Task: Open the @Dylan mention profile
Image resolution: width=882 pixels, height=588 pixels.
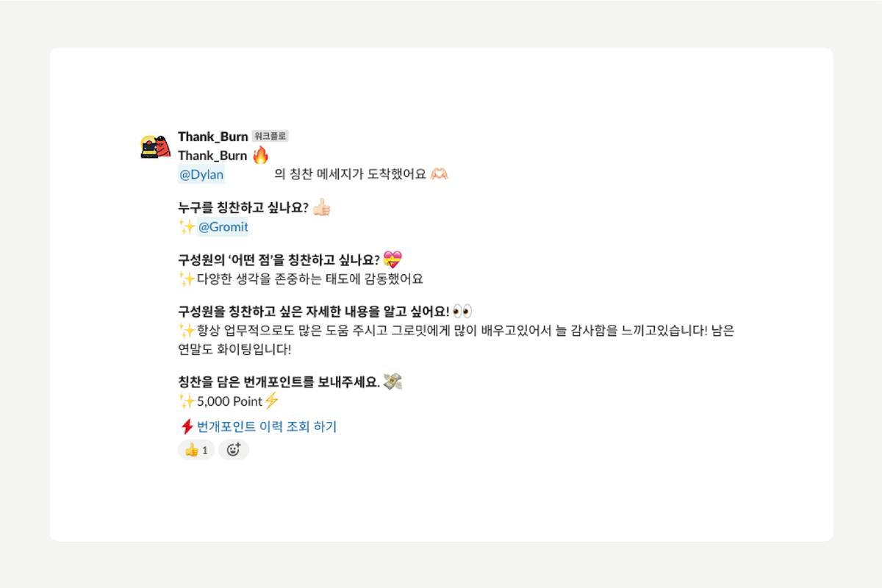Action: [x=201, y=174]
